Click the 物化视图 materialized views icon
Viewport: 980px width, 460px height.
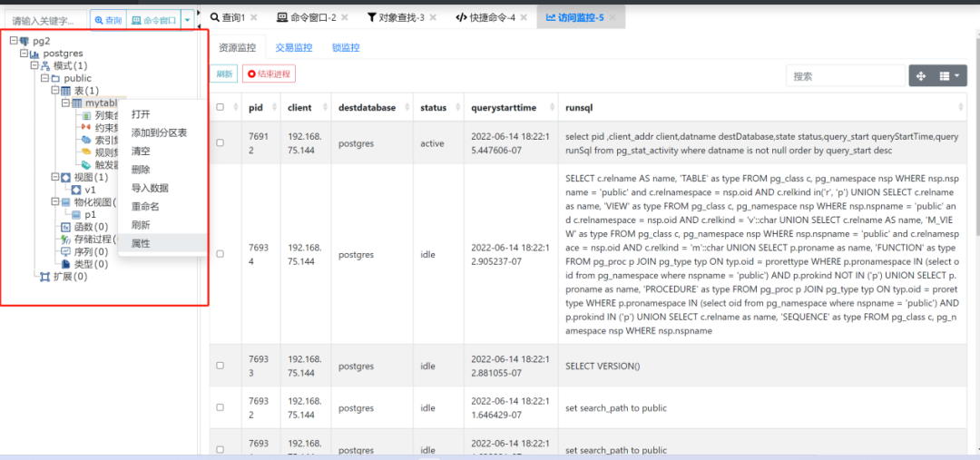[x=65, y=202]
